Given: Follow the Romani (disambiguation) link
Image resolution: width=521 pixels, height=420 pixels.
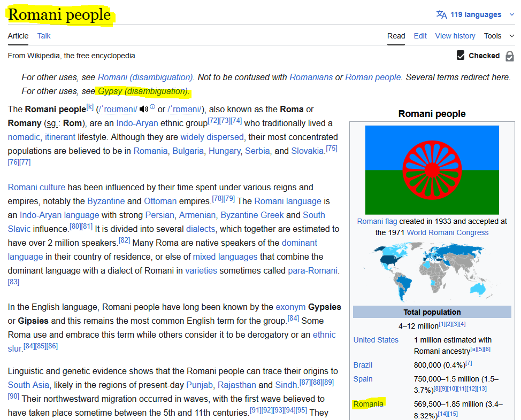Looking at the screenshot, I should point(145,77).
